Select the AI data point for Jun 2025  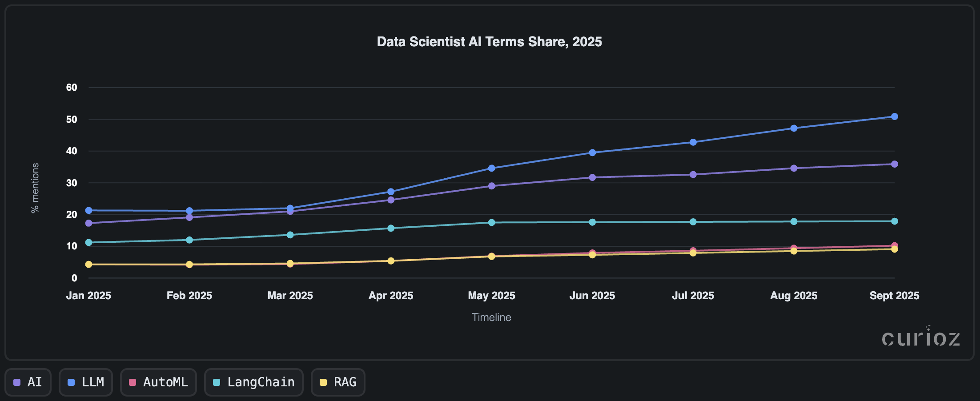592,177
